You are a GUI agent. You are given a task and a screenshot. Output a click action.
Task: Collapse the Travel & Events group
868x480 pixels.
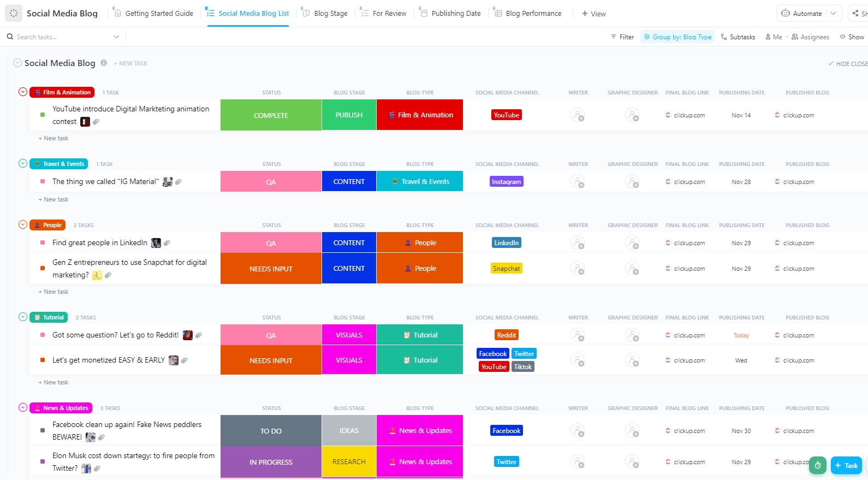[23, 163]
